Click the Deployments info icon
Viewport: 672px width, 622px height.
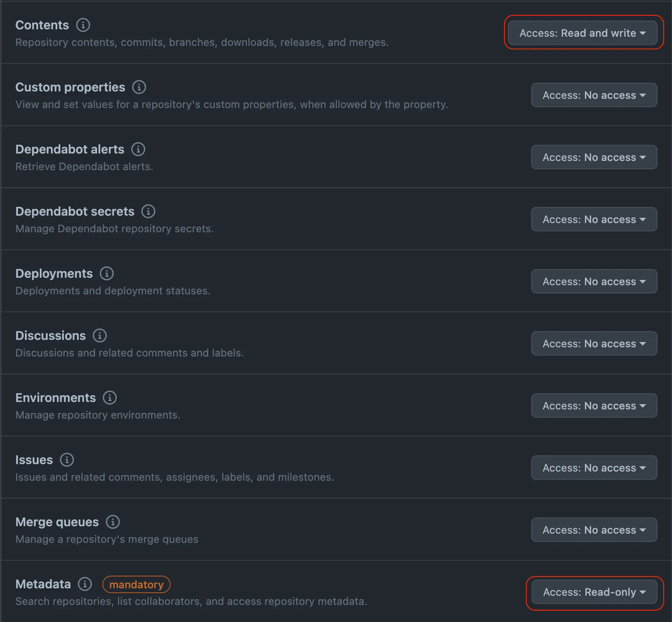pos(107,273)
